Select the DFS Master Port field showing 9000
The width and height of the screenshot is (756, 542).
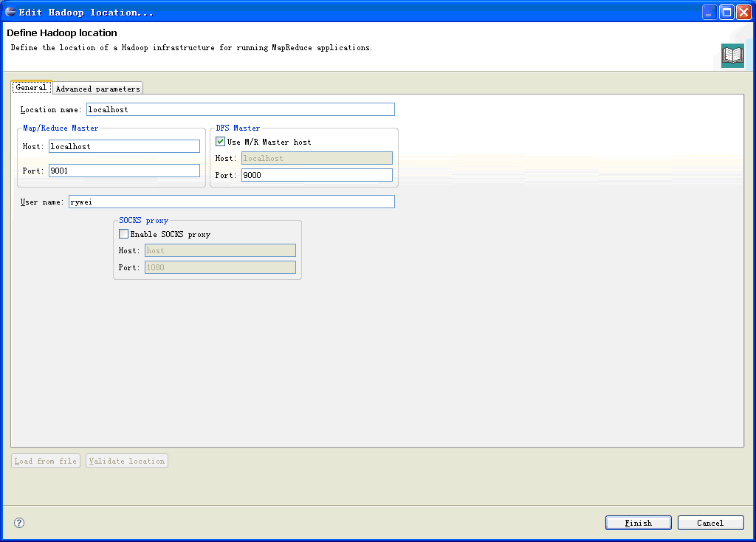[317, 174]
